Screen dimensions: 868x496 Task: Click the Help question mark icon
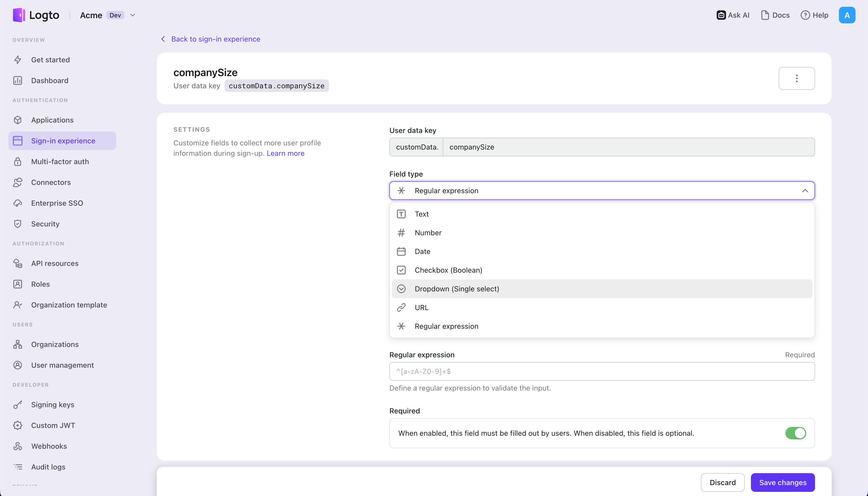click(805, 15)
